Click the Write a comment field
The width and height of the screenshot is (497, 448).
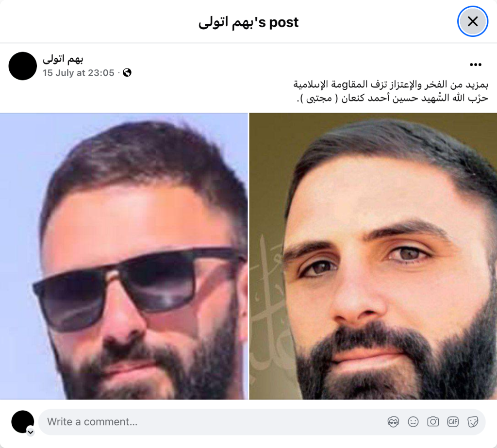(262, 422)
